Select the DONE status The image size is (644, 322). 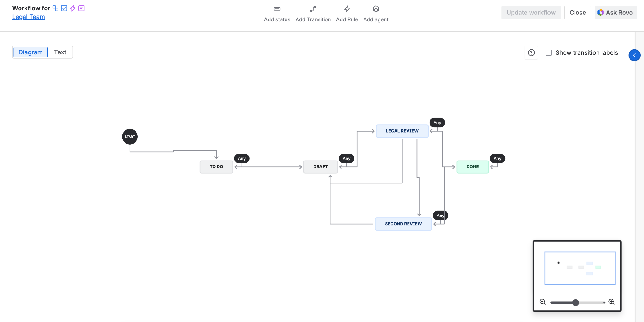tap(473, 167)
